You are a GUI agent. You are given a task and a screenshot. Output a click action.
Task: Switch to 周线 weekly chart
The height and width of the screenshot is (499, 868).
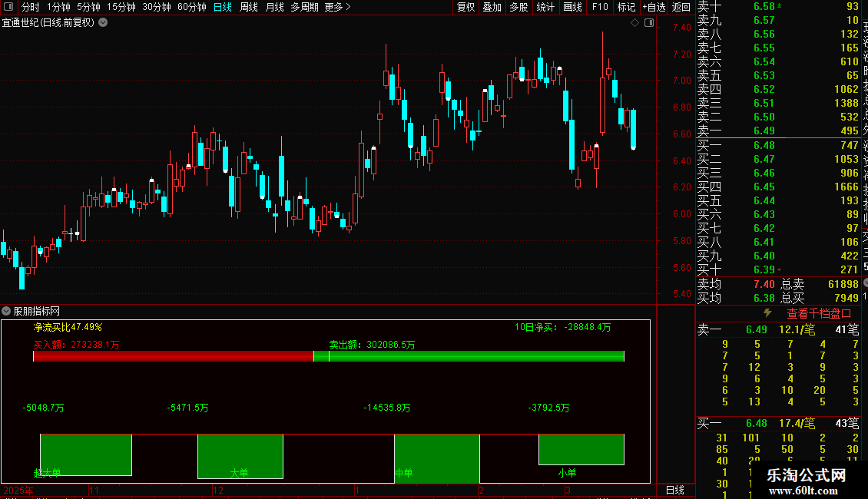point(249,7)
